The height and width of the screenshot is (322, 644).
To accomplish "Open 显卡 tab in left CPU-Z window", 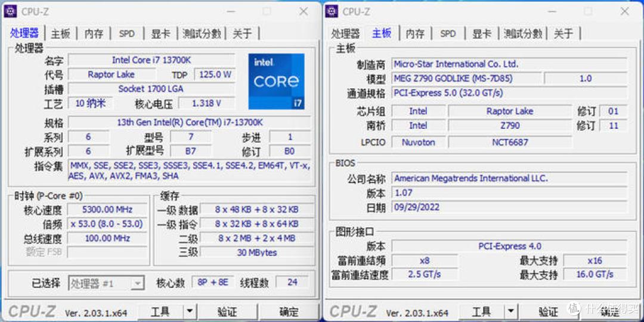I will (x=160, y=33).
